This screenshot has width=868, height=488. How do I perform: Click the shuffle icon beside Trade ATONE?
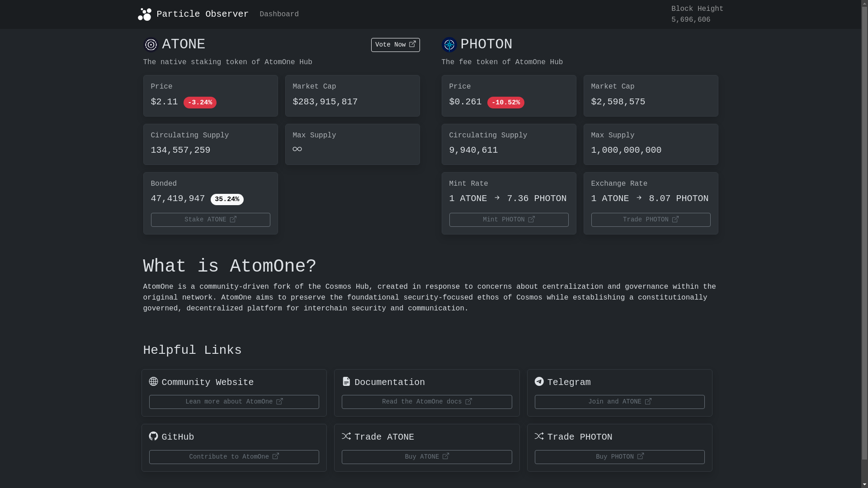coord(346,436)
